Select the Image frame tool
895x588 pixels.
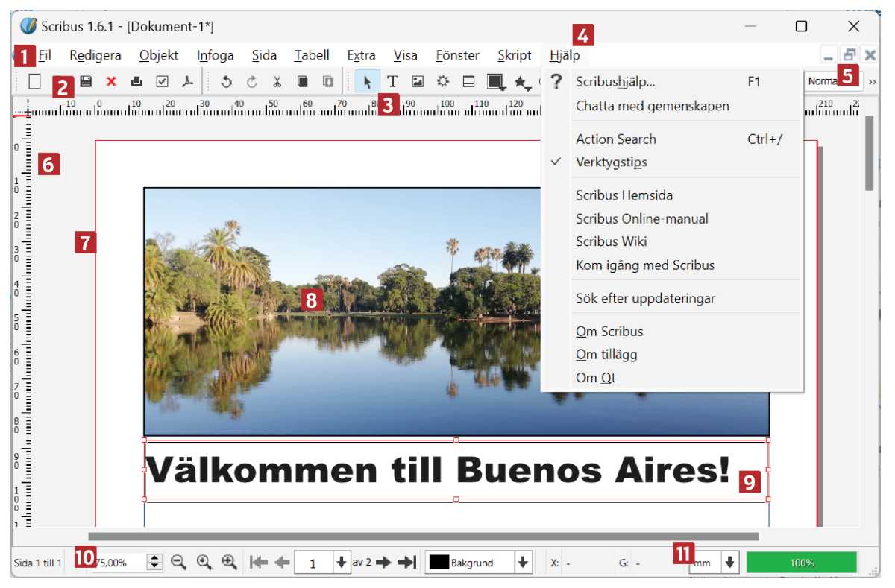click(x=418, y=81)
